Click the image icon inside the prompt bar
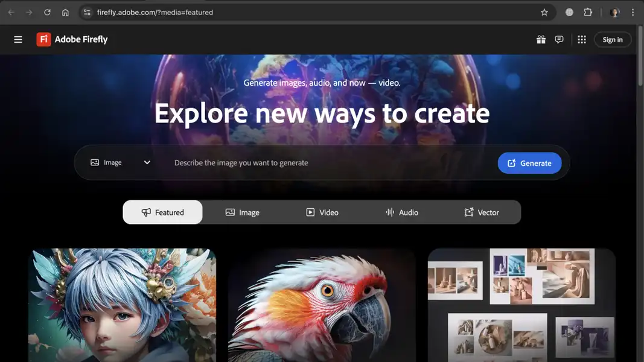 (x=94, y=162)
